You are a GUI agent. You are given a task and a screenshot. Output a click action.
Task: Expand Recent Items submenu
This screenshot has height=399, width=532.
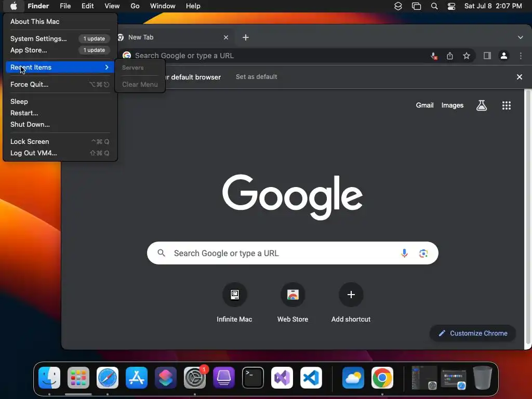(60, 67)
